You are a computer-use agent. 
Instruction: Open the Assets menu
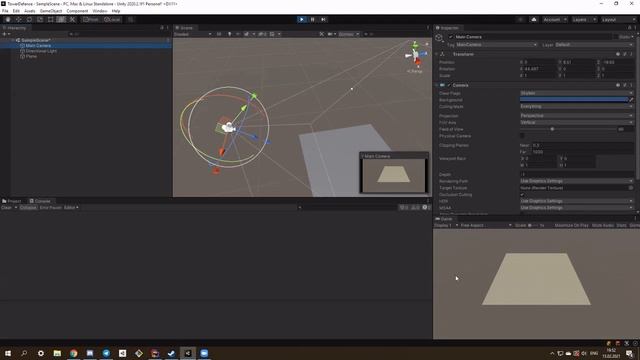pyautogui.click(x=29, y=11)
